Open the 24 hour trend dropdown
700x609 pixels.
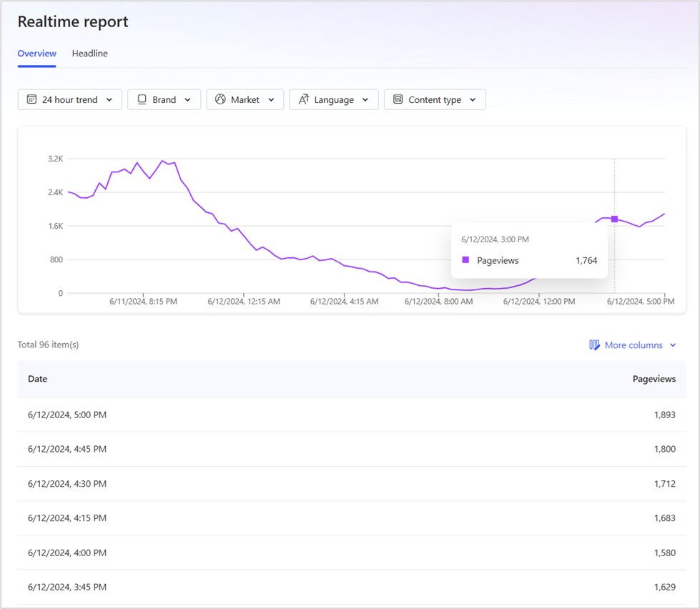(x=109, y=99)
